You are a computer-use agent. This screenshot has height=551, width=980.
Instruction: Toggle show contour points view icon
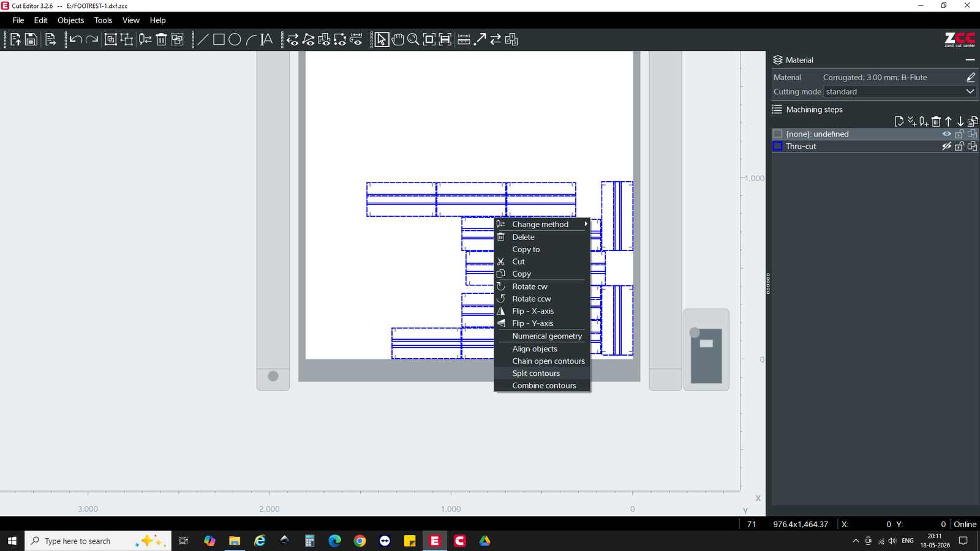[309, 40]
